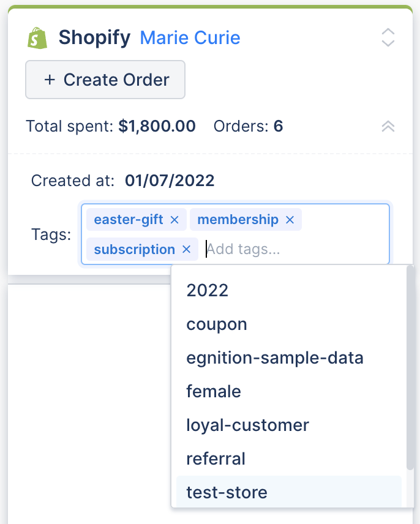The width and height of the screenshot is (420, 524).
Task: Click the plus icon in Create Order
Action: click(x=50, y=80)
